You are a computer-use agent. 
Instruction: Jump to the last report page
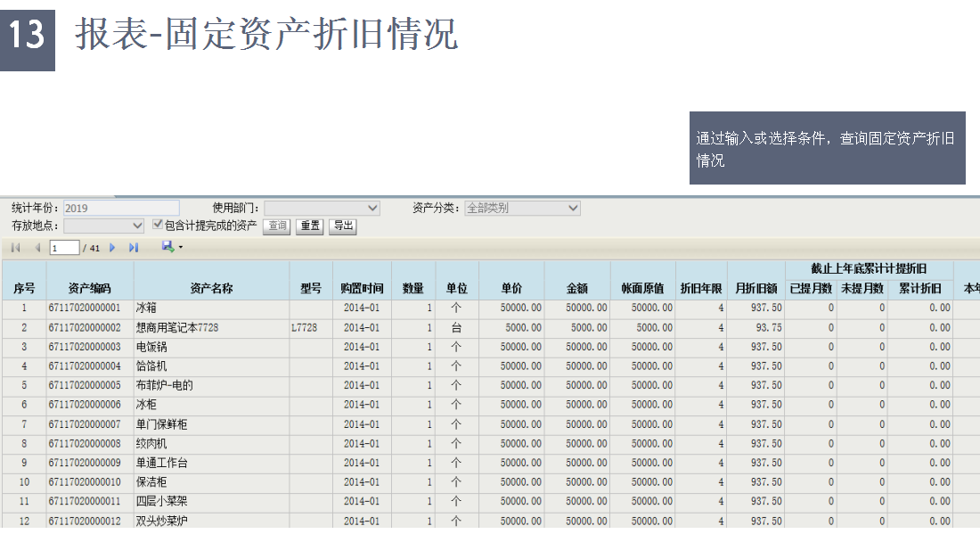click(134, 247)
